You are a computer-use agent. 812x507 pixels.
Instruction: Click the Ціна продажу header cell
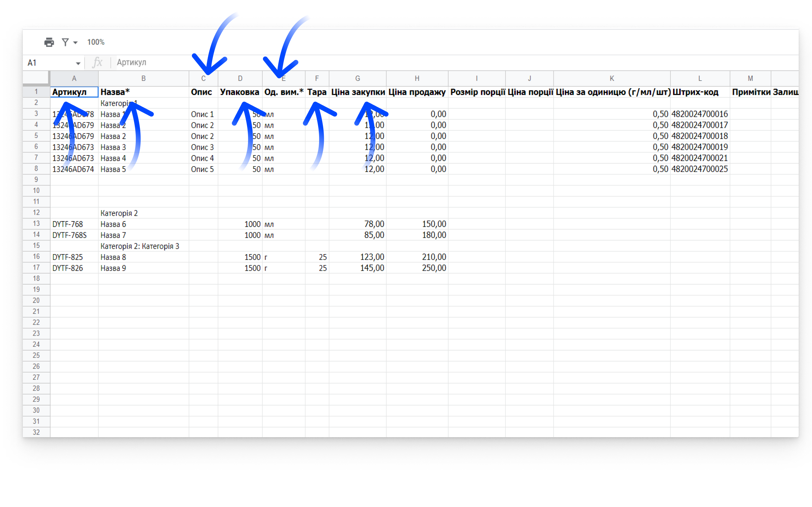[x=417, y=92]
